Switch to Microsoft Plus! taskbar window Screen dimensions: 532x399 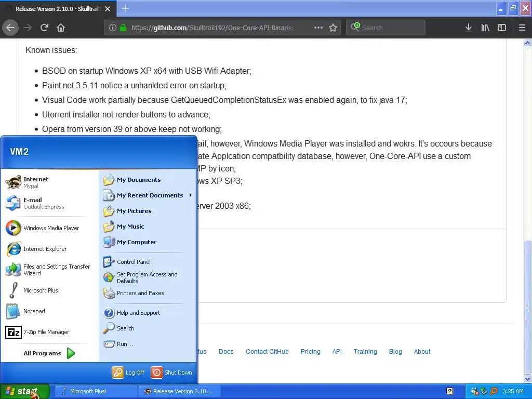tap(96, 391)
